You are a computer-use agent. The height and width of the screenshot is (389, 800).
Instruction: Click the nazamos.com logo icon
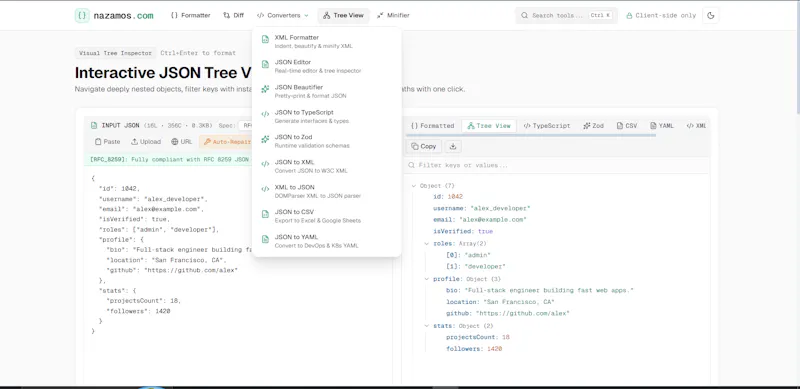tap(82, 15)
